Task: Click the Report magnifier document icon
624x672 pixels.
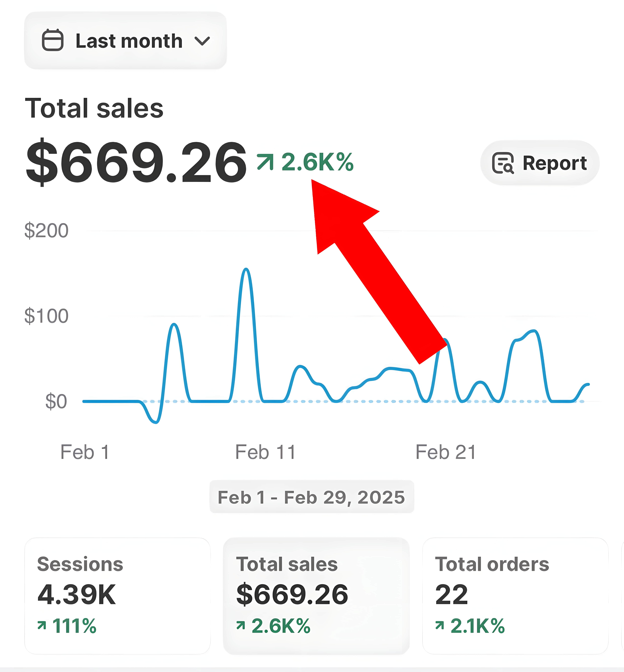Action: [x=503, y=163]
